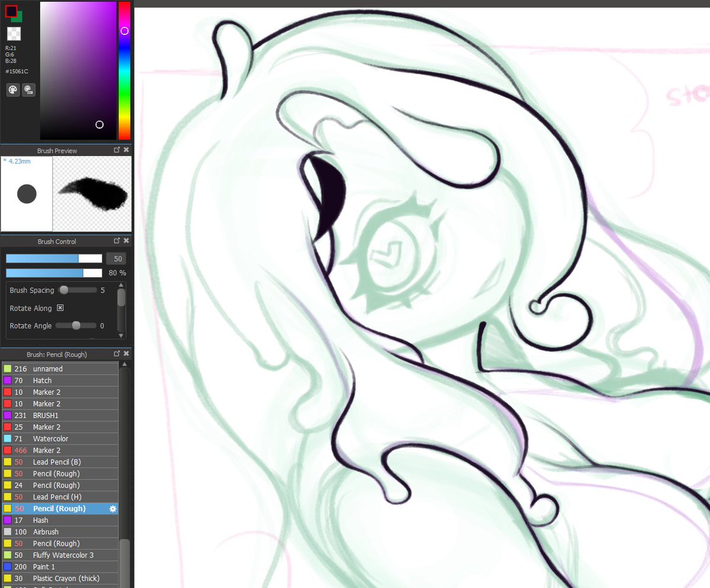Close the Brush list panel
The height and width of the screenshot is (588, 710).
(126, 354)
